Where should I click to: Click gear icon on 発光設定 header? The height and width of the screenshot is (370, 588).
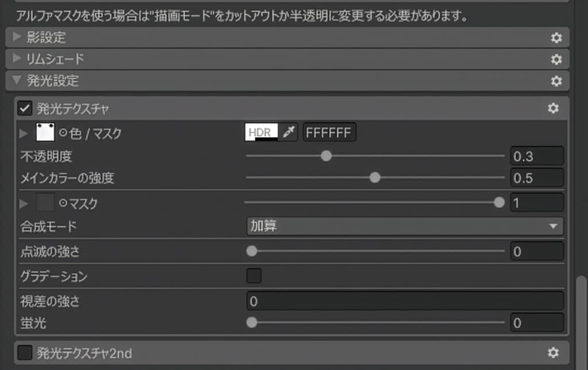point(555,81)
